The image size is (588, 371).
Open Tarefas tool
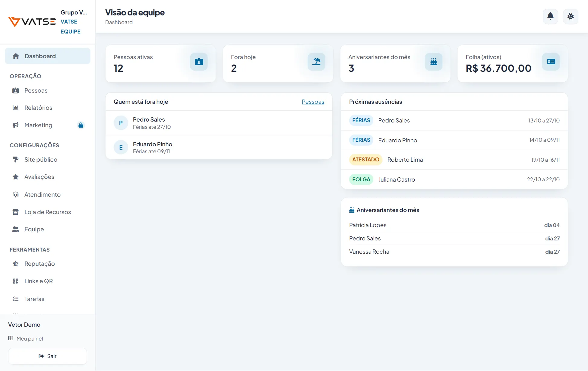pyautogui.click(x=48, y=299)
